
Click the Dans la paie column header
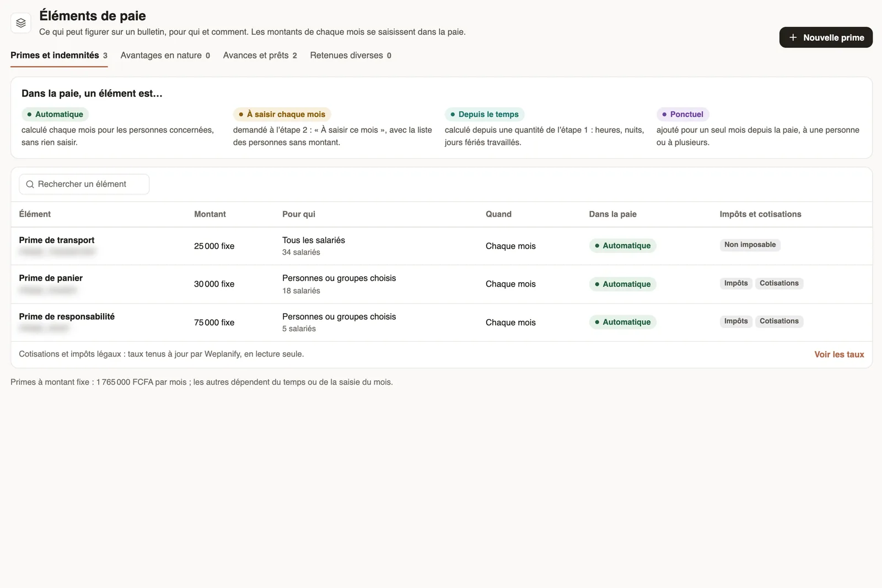(x=612, y=214)
